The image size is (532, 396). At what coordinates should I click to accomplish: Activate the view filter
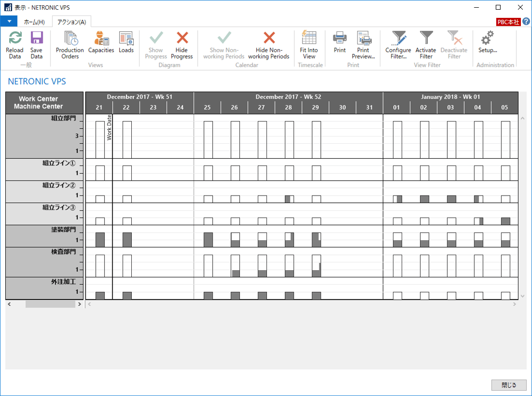[x=426, y=39]
